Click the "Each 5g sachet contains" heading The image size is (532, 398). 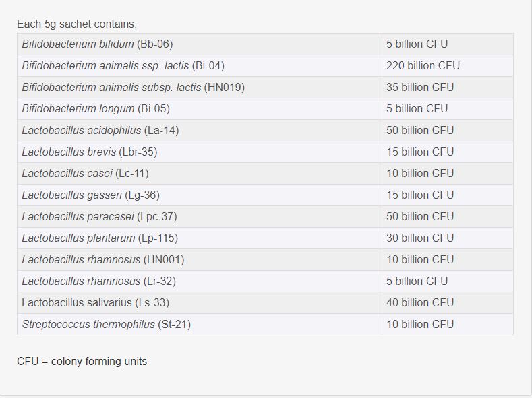coord(77,24)
